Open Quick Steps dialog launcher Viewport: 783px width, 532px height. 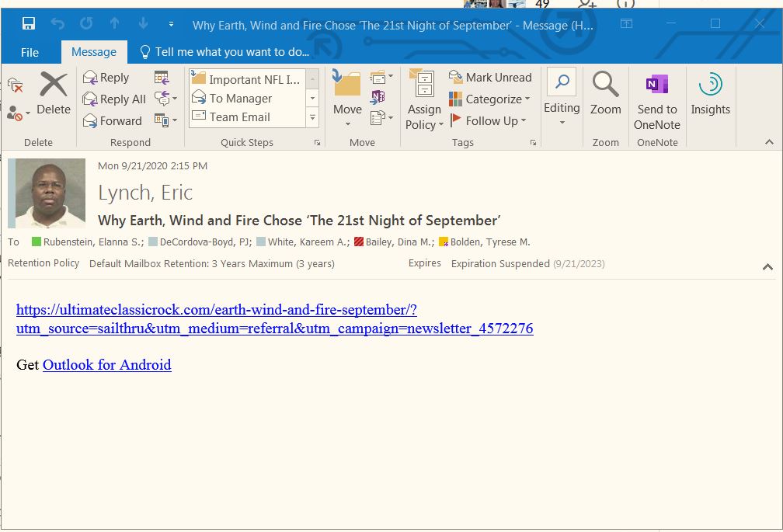(317, 143)
